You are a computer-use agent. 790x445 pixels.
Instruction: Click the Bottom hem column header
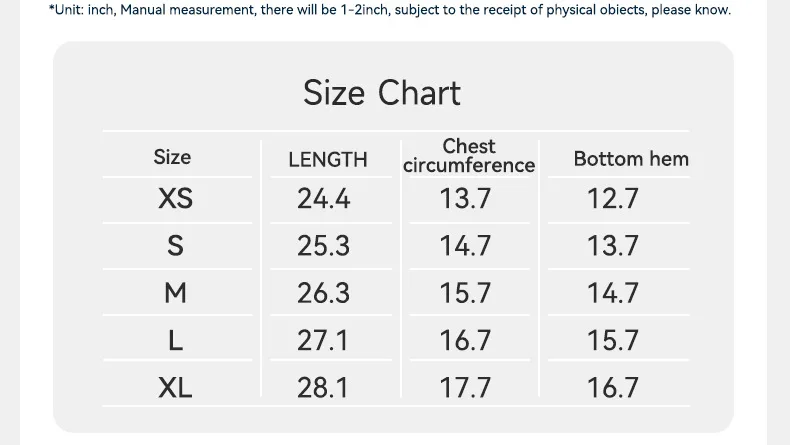(x=631, y=158)
